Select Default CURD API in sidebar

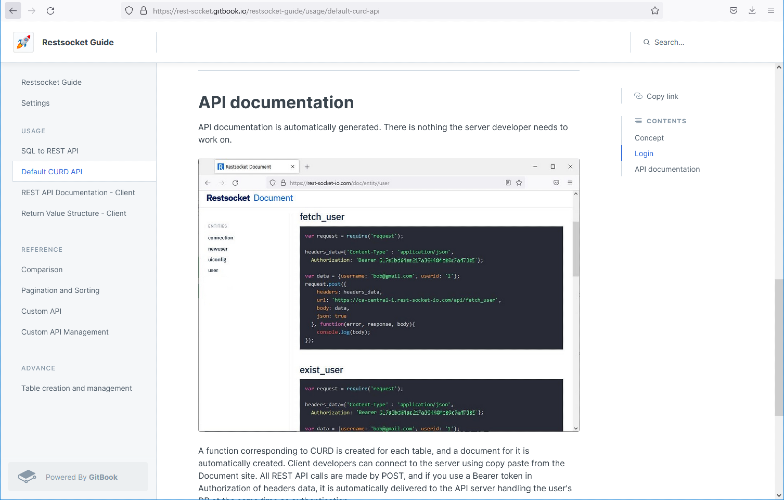point(52,171)
